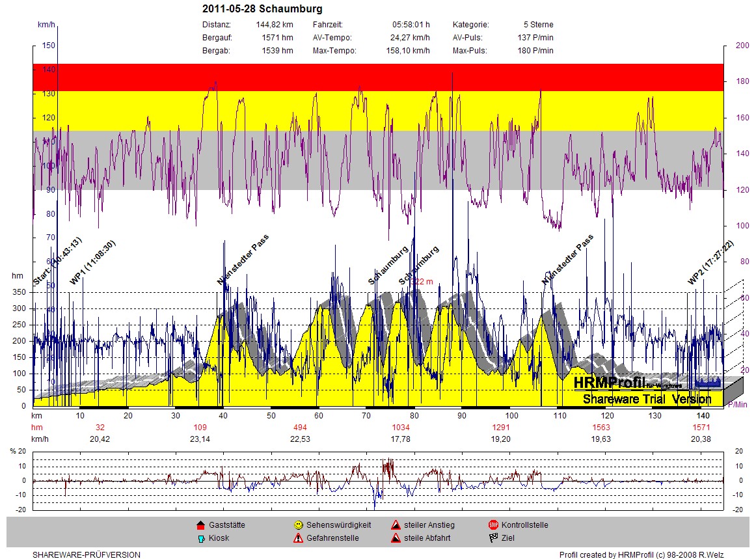Click the Gefahrenstelle warning icon
This screenshot has width=756, height=559.
(x=298, y=538)
